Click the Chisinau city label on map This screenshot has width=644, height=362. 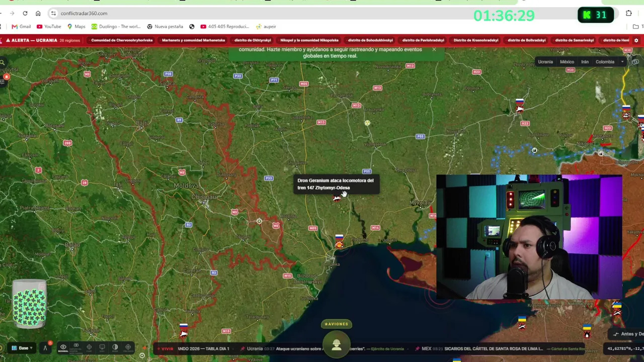[x=204, y=197]
